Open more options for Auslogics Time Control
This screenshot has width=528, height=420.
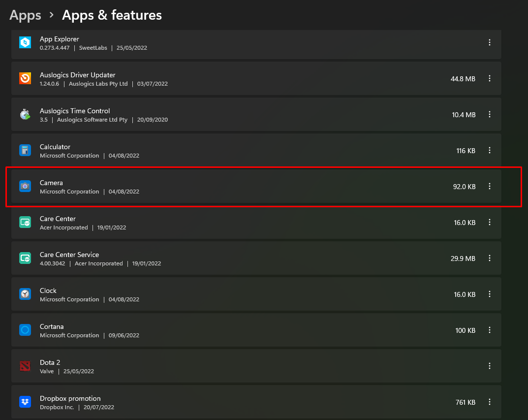coord(489,115)
